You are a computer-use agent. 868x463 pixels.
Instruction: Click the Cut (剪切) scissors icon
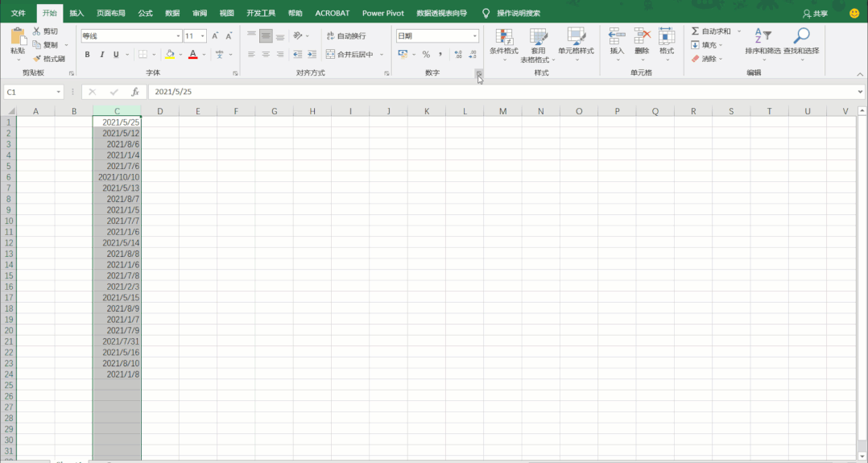coord(37,31)
